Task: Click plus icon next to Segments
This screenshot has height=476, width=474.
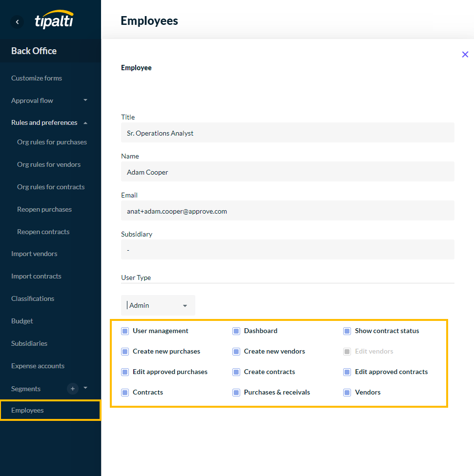Action: [73, 389]
